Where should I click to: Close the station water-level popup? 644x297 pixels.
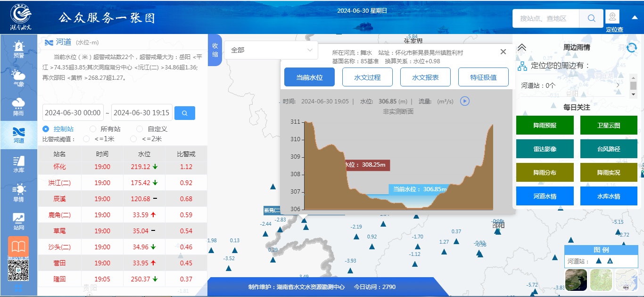503,51
